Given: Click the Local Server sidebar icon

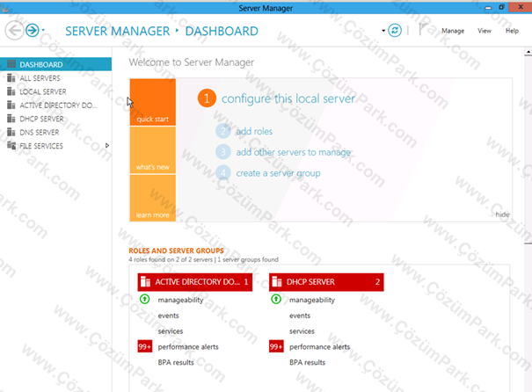Looking at the screenshot, I should [x=11, y=91].
